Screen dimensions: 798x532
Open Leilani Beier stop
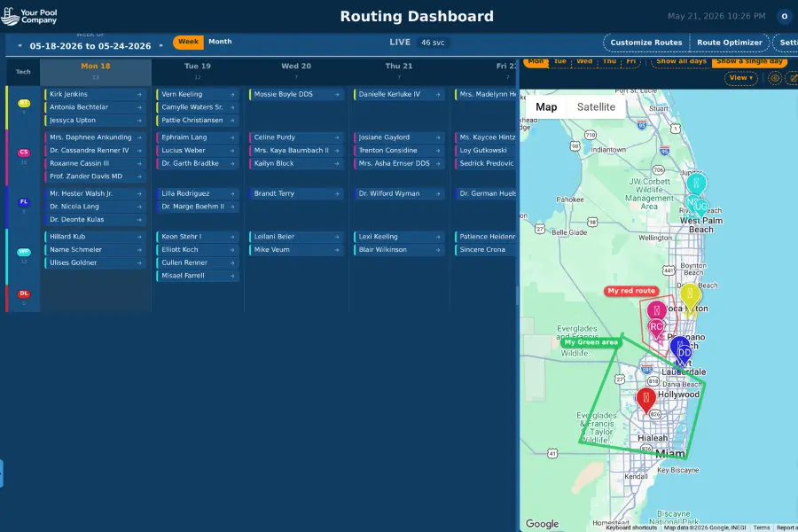pyautogui.click(x=296, y=237)
